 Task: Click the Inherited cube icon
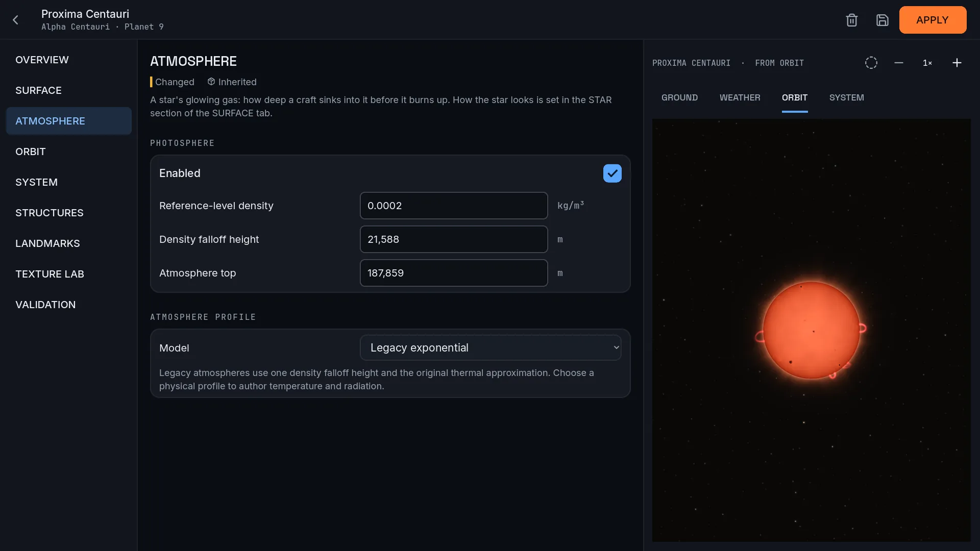tap(211, 82)
